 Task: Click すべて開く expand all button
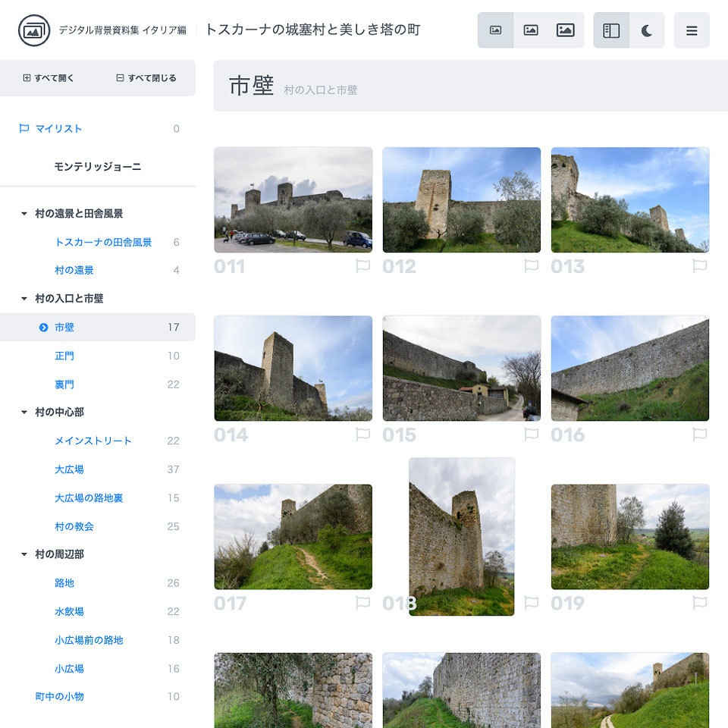point(49,78)
